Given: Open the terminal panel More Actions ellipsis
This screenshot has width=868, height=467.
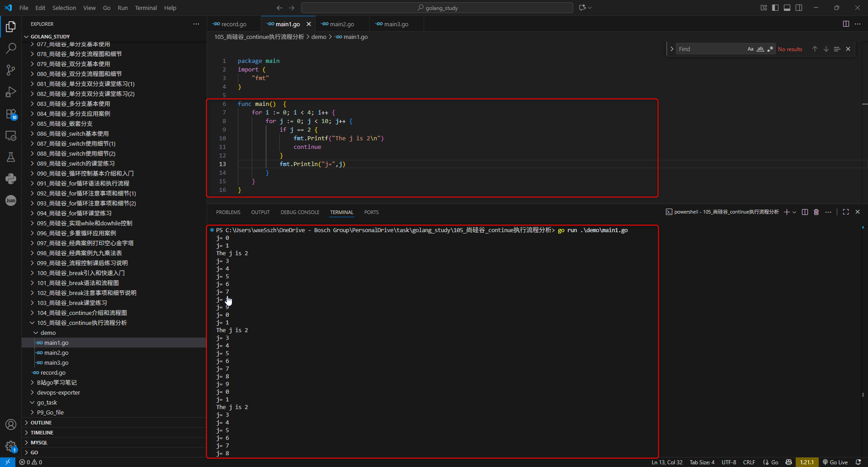Looking at the screenshot, I should click(x=828, y=212).
